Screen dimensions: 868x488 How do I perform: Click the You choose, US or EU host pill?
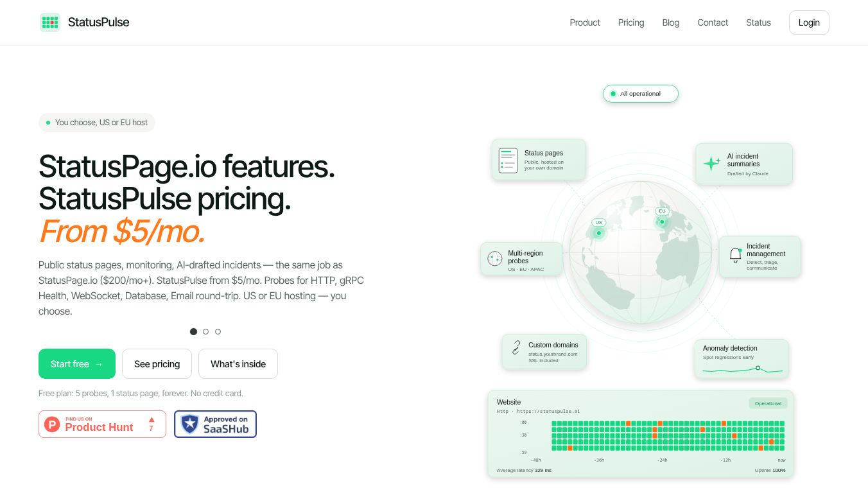[x=97, y=123]
